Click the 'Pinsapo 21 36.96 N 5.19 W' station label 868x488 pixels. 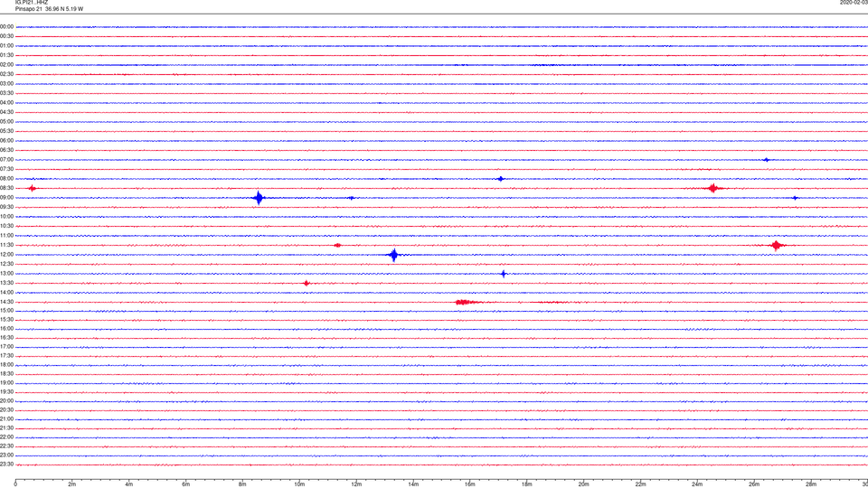coord(49,9)
